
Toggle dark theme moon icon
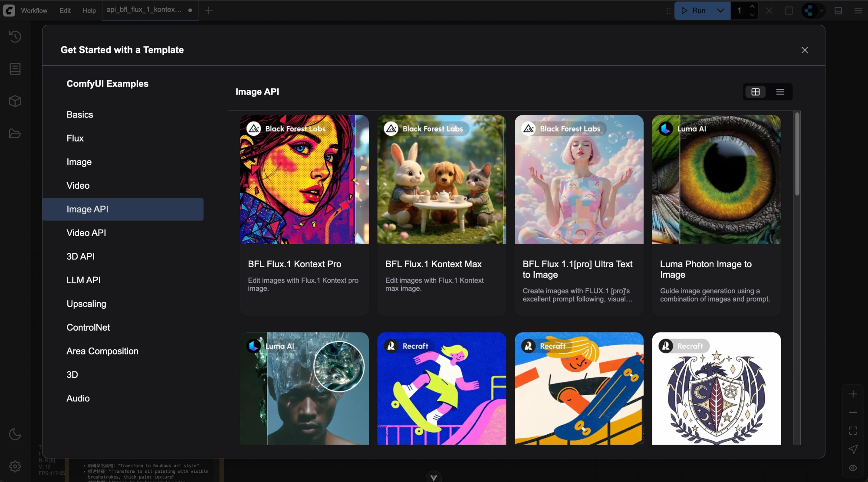coord(15,434)
